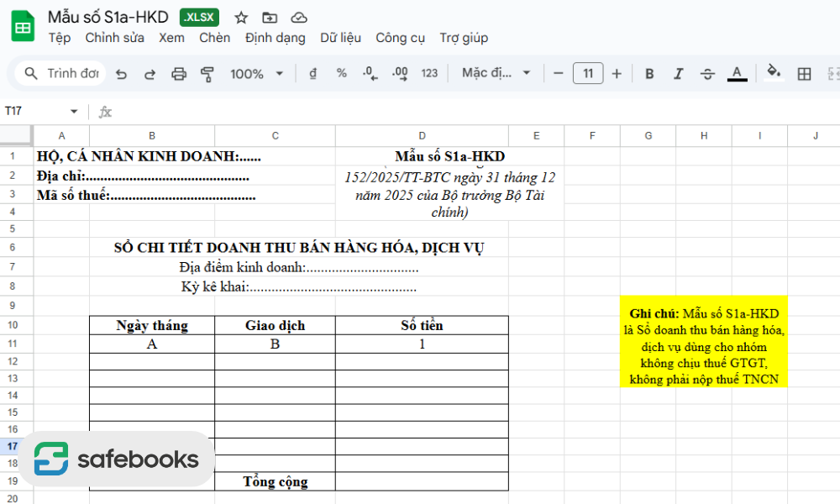This screenshot has width=840, height=504.
Task: Click the undo arrow icon
Action: 122,74
